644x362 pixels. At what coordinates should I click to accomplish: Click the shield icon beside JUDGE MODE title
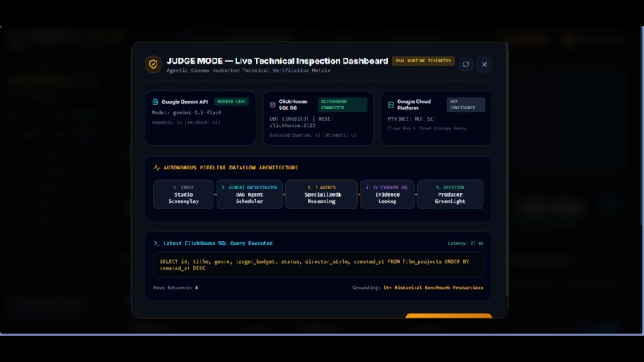coord(153,64)
